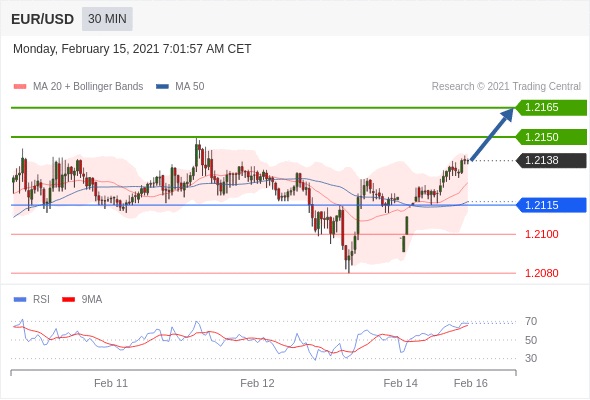Image resolution: width=590 pixels, height=400 pixels.
Task: Select the 1.2165 resistance price tag
Action: coord(551,107)
